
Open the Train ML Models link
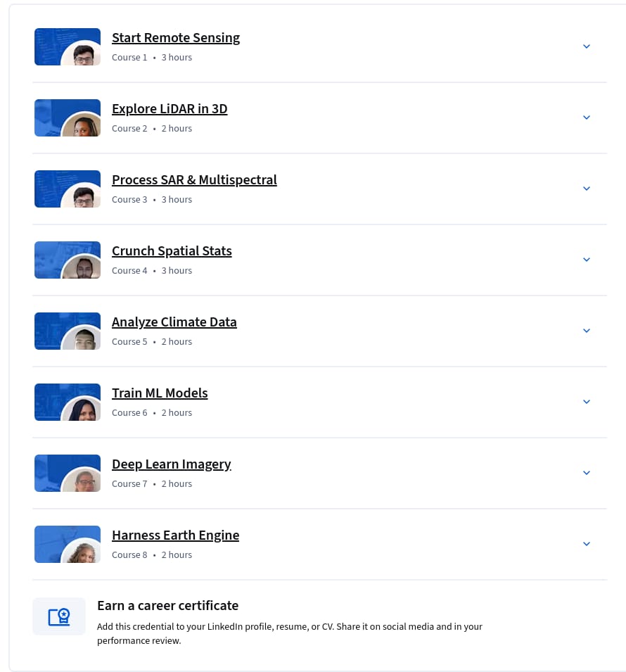[x=160, y=393]
